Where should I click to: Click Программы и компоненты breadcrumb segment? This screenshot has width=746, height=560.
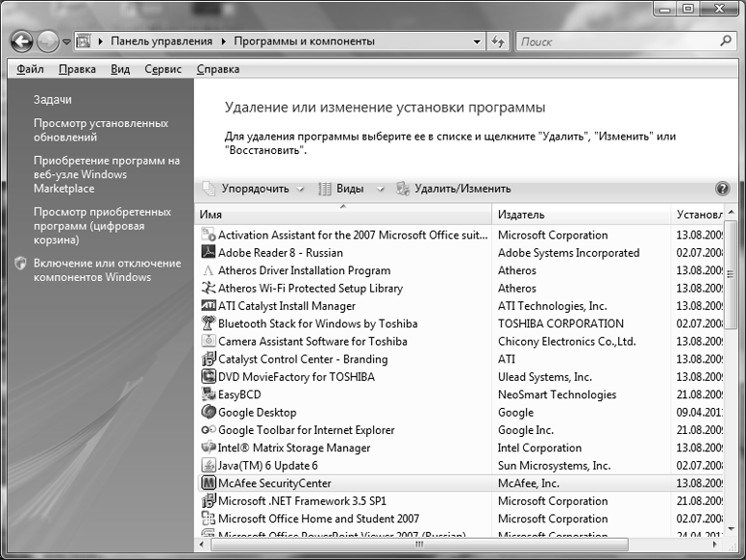tap(304, 42)
